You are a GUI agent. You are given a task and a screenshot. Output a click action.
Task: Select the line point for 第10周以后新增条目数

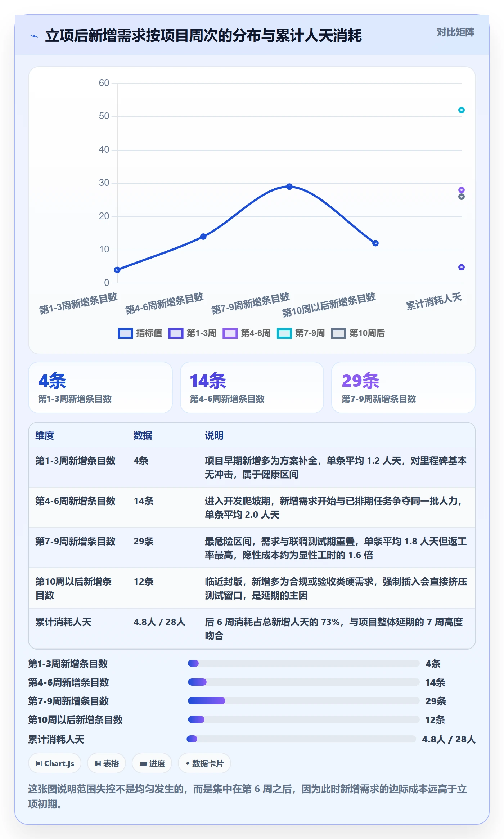point(375,243)
